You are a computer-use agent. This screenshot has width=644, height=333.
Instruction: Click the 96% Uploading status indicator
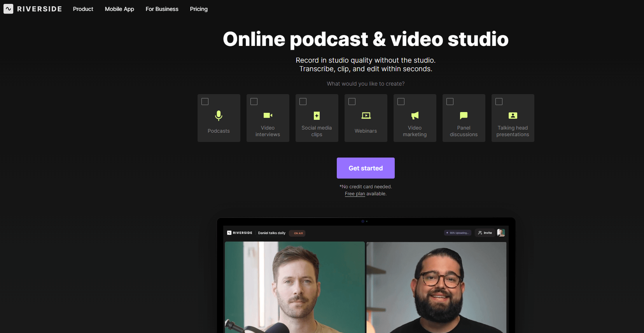(x=458, y=233)
